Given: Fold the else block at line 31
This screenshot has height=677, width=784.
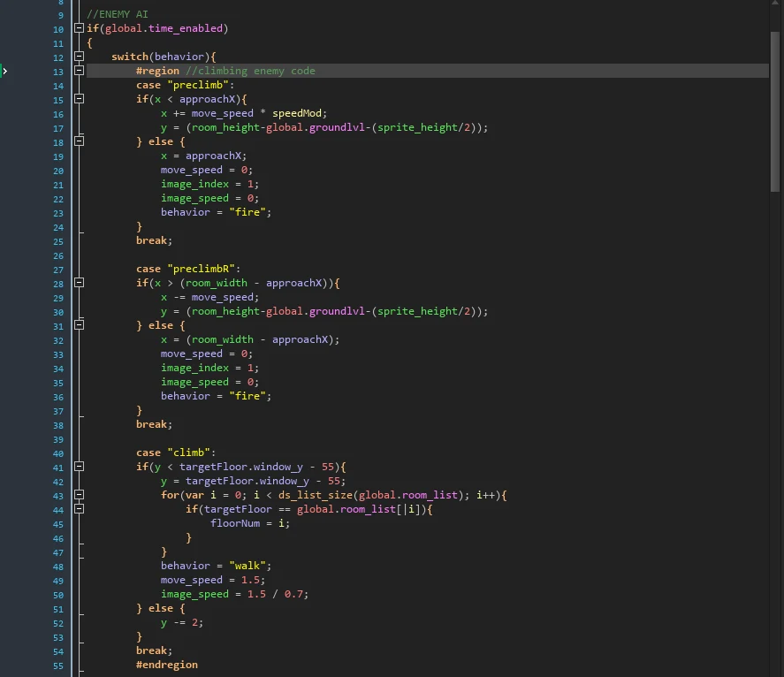Looking at the screenshot, I should pyautogui.click(x=79, y=325).
